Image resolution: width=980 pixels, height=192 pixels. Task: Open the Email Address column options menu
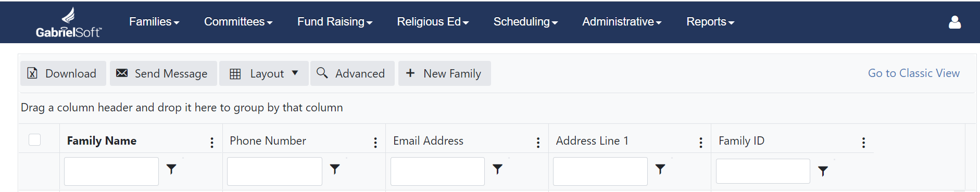tap(538, 142)
